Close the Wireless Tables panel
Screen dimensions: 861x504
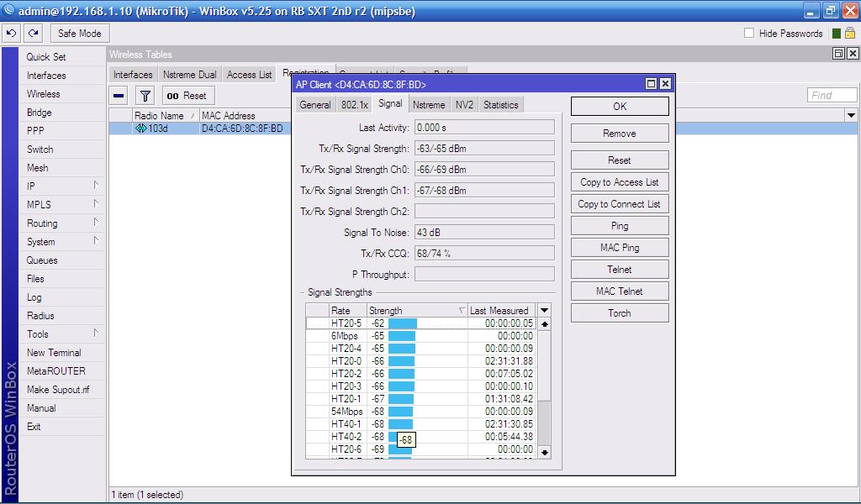tap(853, 54)
